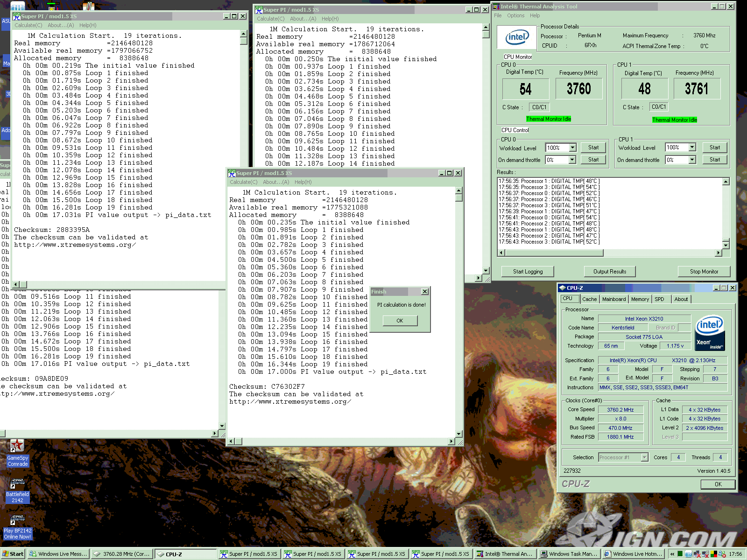
Task: Switch to Intel Thermal Analysis taskbar button
Action: pos(504,554)
